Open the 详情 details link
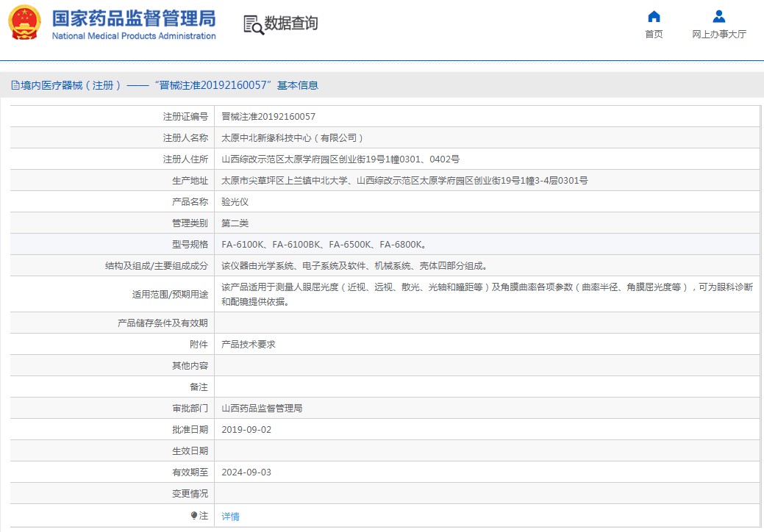This screenshot has height=532, width=764. (230, 517)
